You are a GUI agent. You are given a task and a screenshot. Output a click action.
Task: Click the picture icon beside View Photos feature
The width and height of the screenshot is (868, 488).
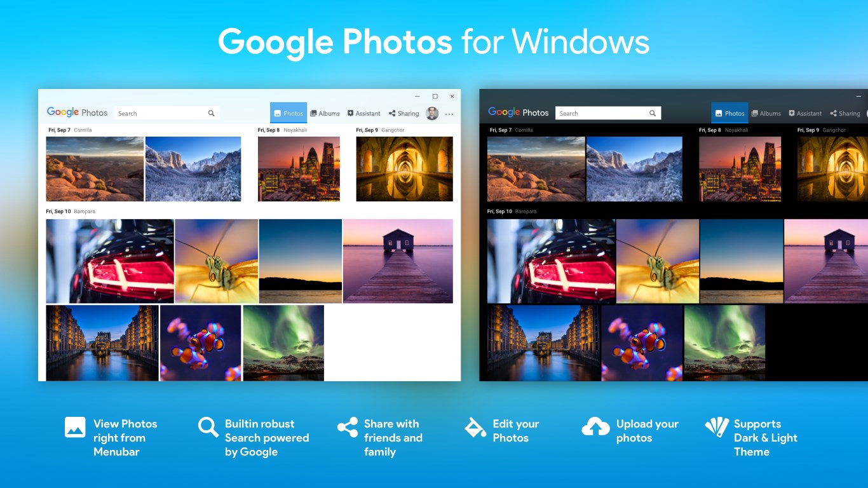[x=75, y=427]
